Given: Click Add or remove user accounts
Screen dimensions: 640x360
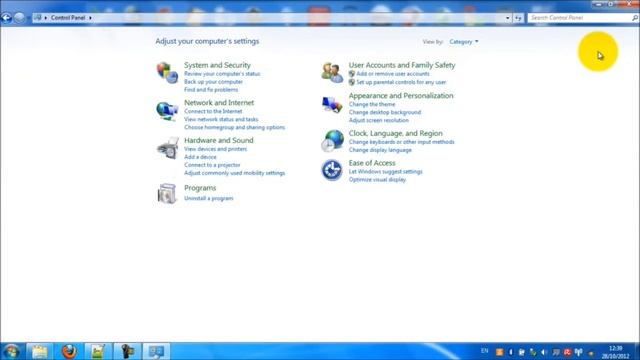Looking at the screenshot, I should (393, 74).
